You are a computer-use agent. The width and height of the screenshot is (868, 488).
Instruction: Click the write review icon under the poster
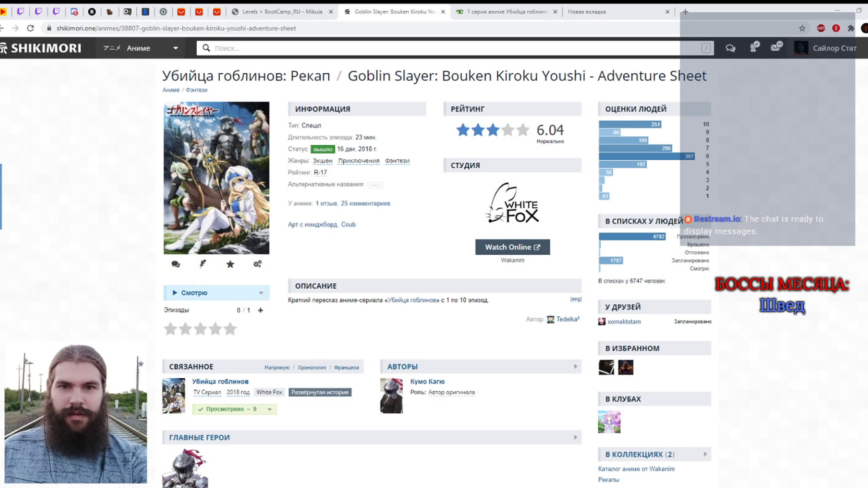203,264
